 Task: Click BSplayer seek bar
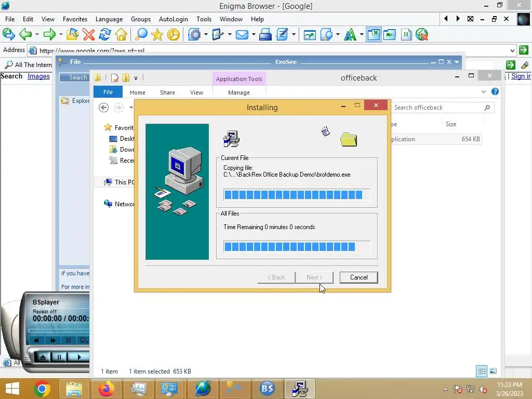coord(59,330)
